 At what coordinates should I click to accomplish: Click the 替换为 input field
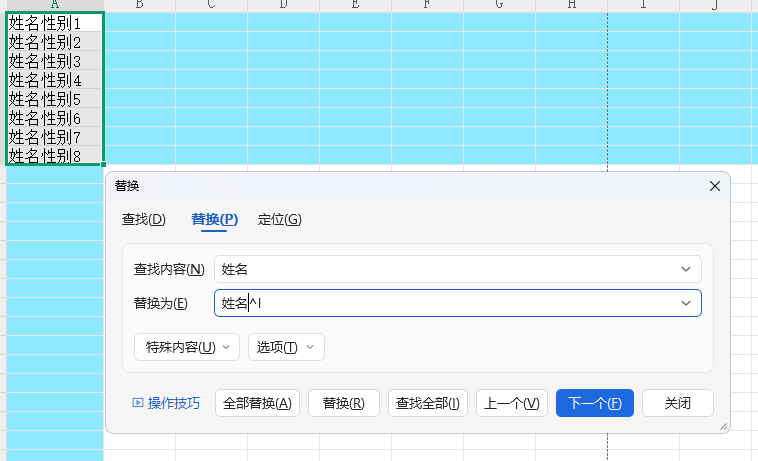(457, 303)
